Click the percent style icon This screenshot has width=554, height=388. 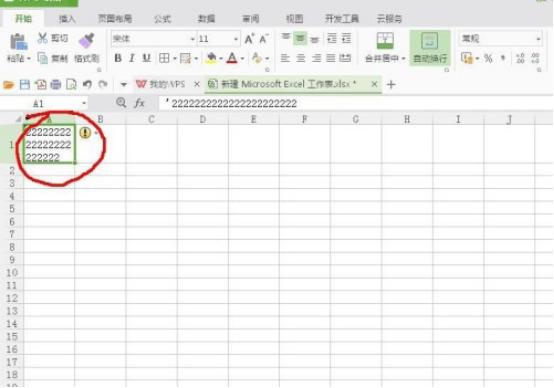pos(488,58)
